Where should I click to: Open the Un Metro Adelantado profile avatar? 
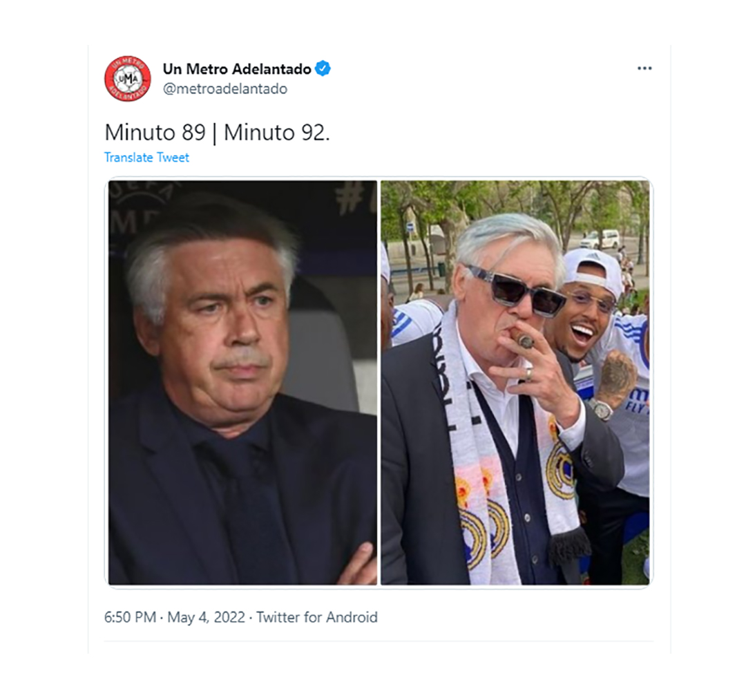click(128, 79)
